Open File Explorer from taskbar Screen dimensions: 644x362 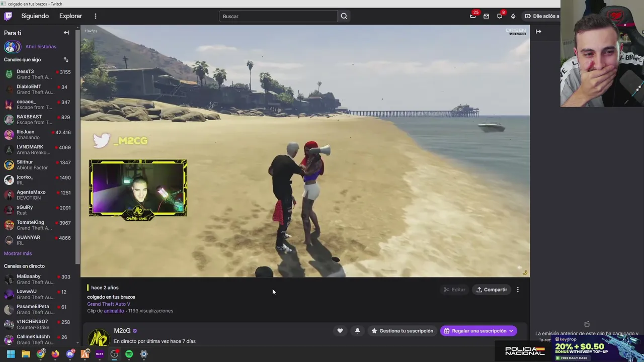(x=26, y=354)
